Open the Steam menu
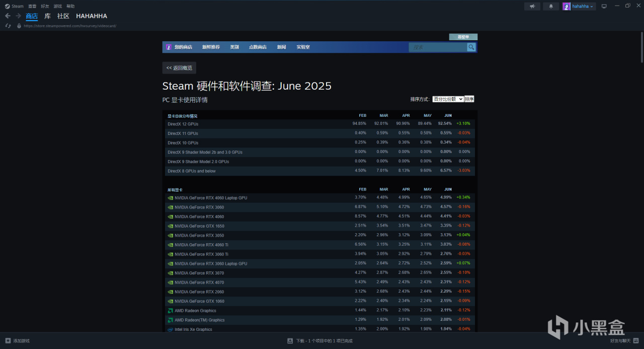The height and width of the screenshot is (349, 644). click(18, 6)
